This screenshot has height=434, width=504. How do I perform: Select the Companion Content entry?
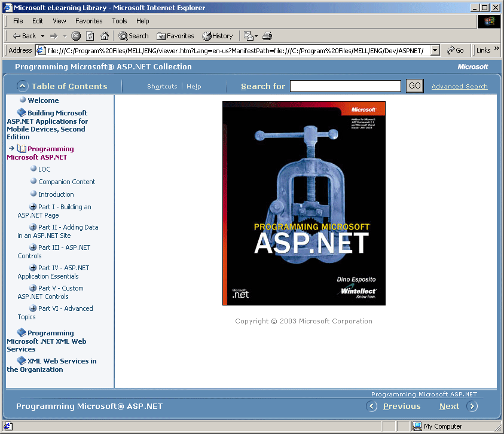pyautogui.click(x=66, y=182)
